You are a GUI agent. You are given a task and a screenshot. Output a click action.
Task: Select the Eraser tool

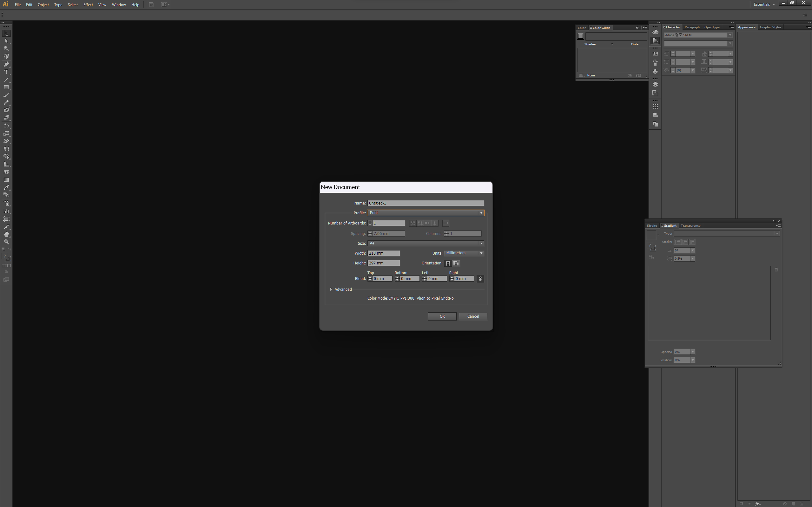click(6, 118)
